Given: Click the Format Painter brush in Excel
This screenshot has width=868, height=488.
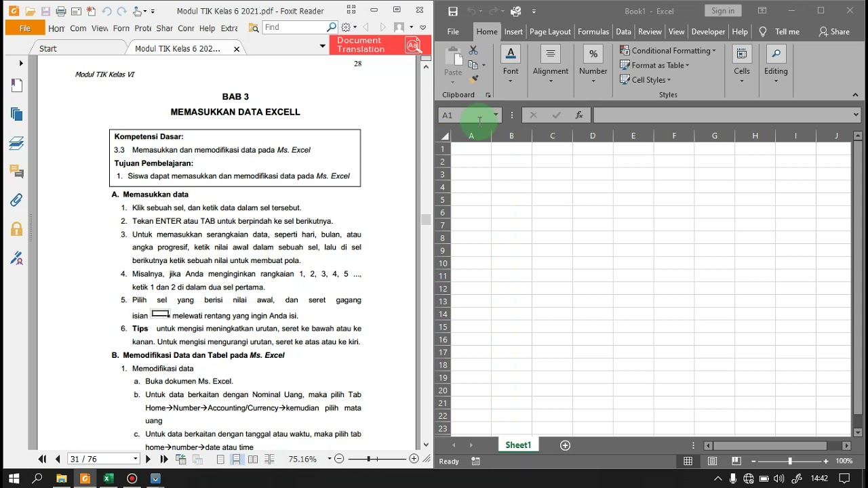Looking at the screenshot, I should [473, 79].
